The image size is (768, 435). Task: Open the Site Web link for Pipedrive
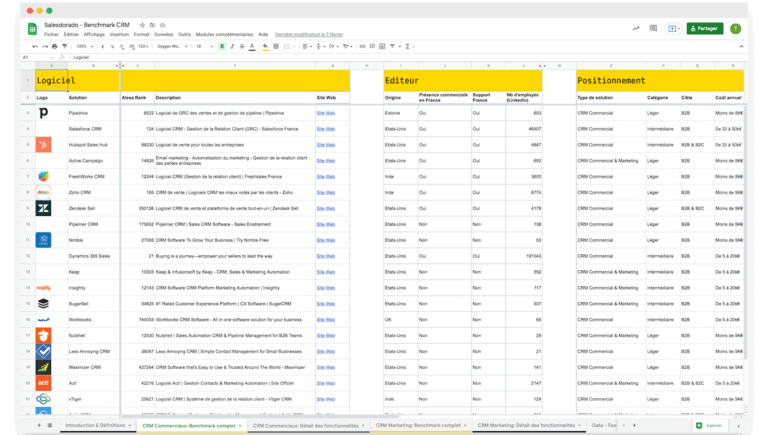326,113
